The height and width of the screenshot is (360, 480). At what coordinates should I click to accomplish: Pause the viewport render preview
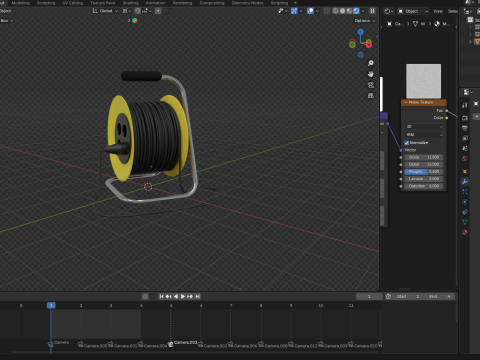point(372,11)
